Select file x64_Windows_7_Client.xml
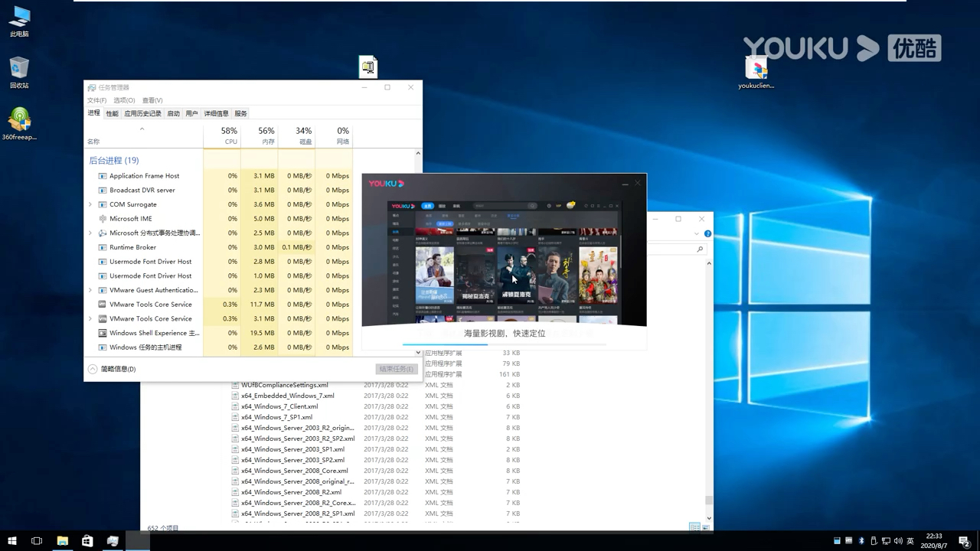 (279, 406)
